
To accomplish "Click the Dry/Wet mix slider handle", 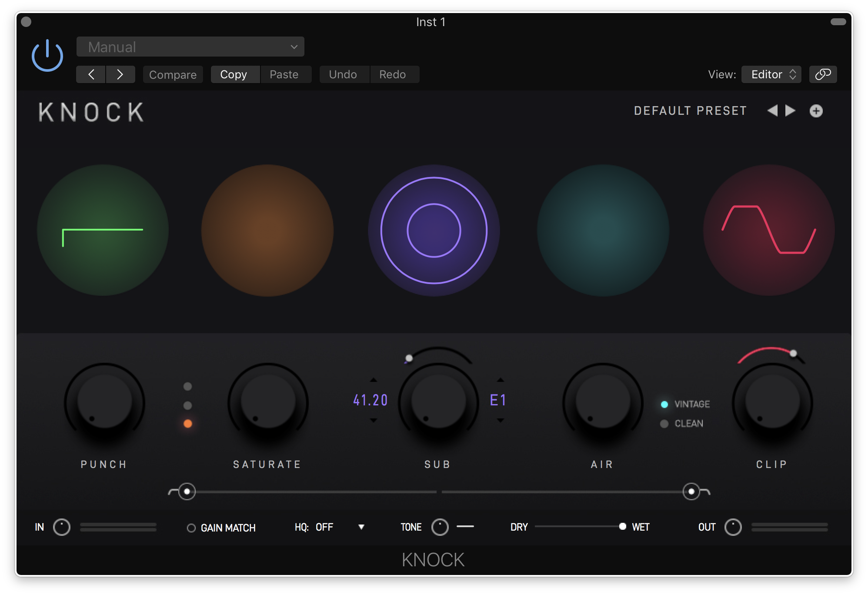I will (x=622, y=527).
